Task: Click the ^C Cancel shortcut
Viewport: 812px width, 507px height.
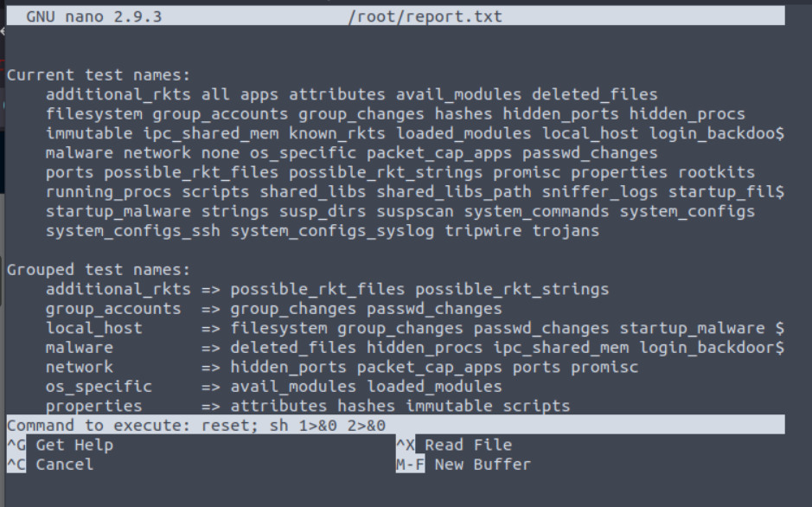Action: [50, 465]
